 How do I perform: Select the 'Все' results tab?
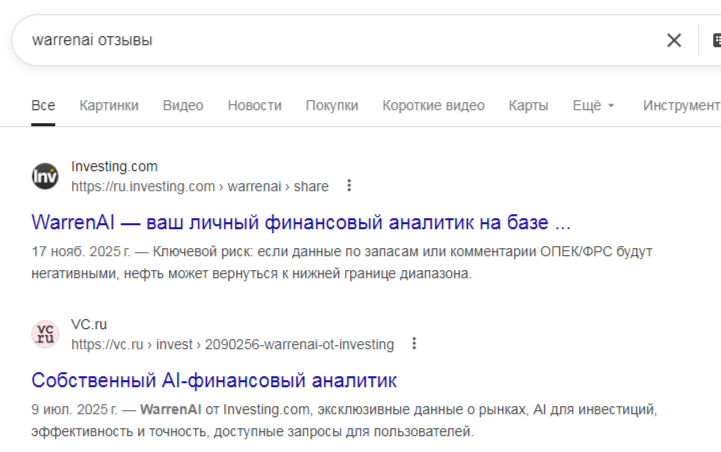43,105
